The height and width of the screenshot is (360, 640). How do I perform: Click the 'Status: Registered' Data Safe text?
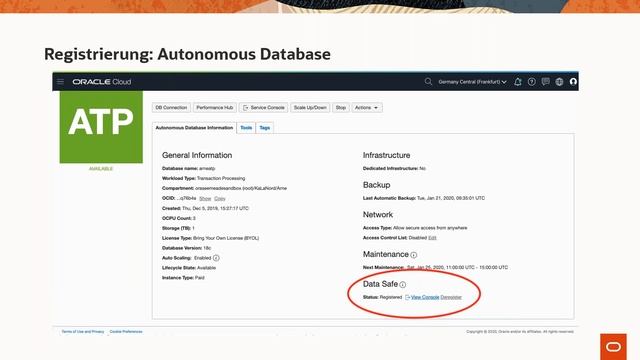click(x=382, y=297)
